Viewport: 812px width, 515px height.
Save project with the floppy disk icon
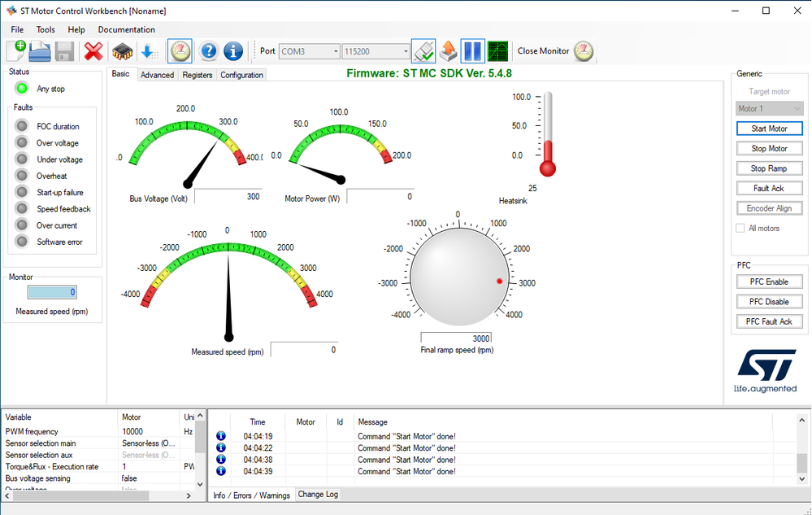(65, 51)
